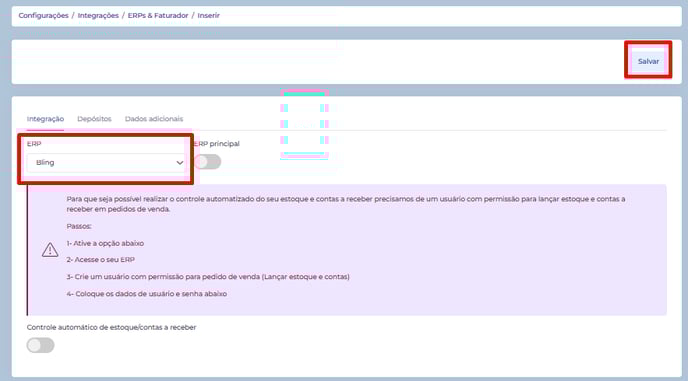
Task: Click the "ERP principal" label
Action: point(217,144)
